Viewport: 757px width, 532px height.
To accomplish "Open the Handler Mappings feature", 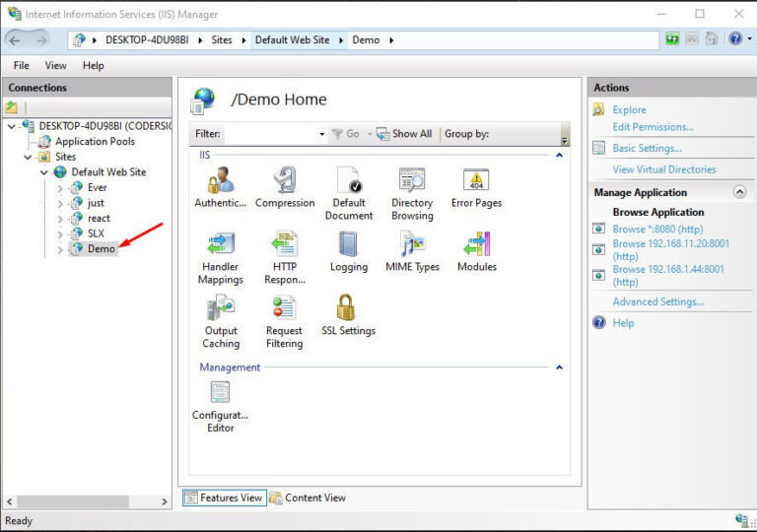I will (221, 258).
